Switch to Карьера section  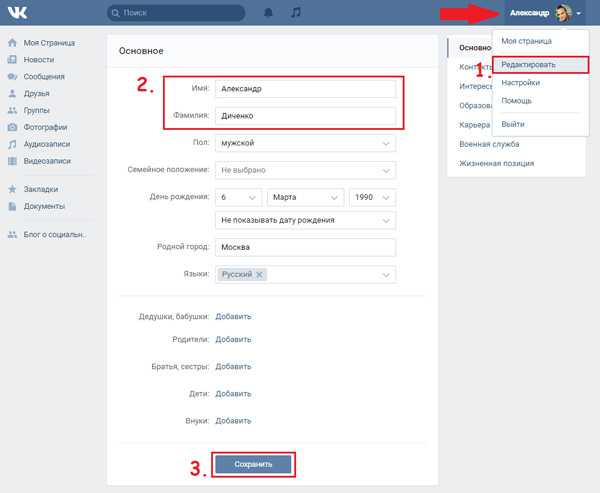(474, 125)
